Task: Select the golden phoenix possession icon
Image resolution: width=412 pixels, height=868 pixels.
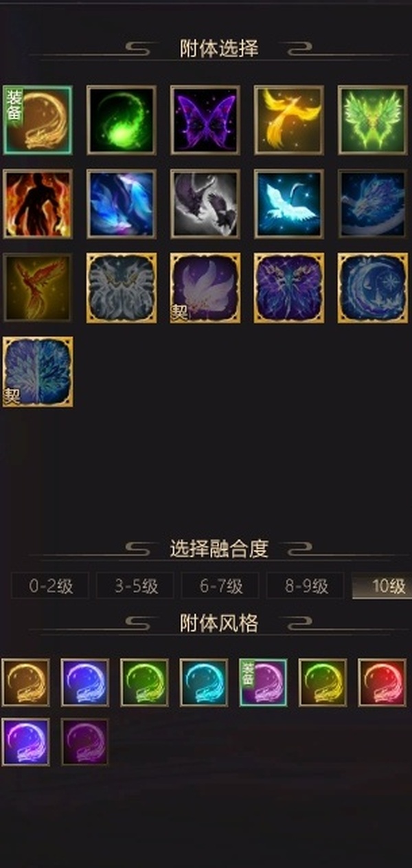Action: (289, 120)
